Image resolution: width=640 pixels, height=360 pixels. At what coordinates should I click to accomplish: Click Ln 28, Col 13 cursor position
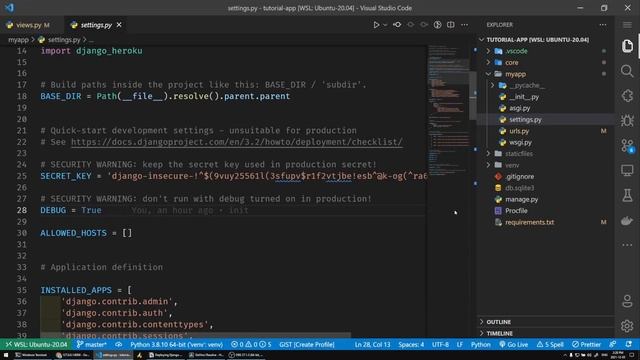pyautogui.click(x=372, y=344)
